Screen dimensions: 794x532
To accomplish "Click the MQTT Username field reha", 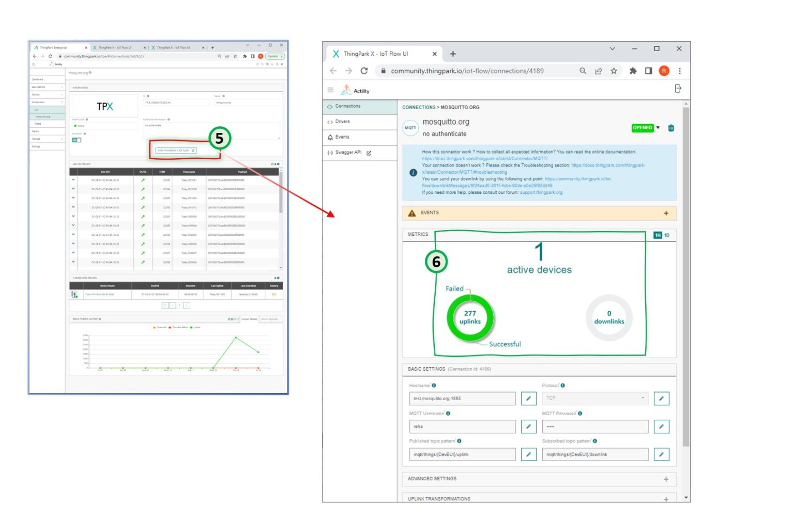I will point(462,427).
